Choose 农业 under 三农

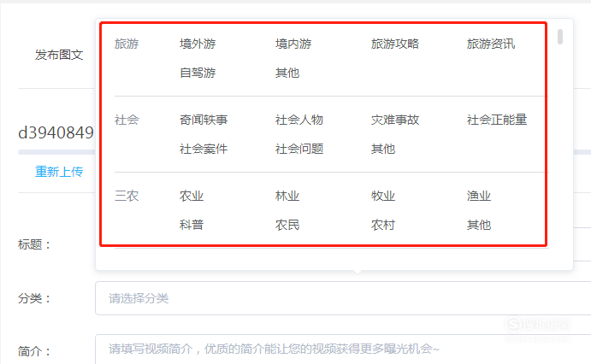pos(192,197)
